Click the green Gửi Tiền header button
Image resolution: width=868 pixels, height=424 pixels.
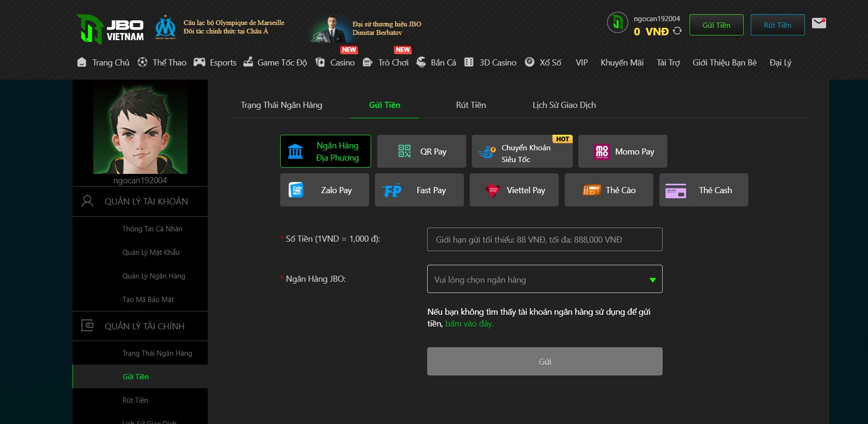tap(716, 25)
